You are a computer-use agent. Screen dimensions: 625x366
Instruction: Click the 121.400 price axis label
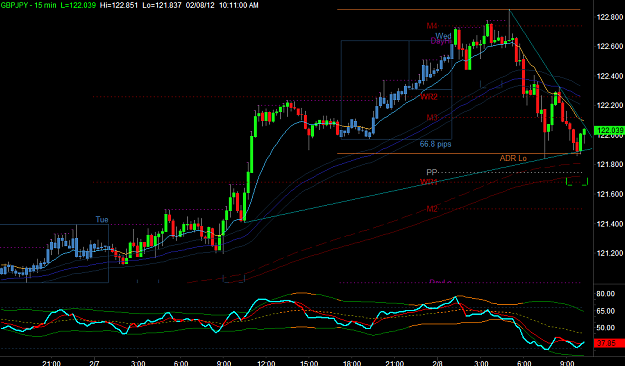[x=609, y=224]
